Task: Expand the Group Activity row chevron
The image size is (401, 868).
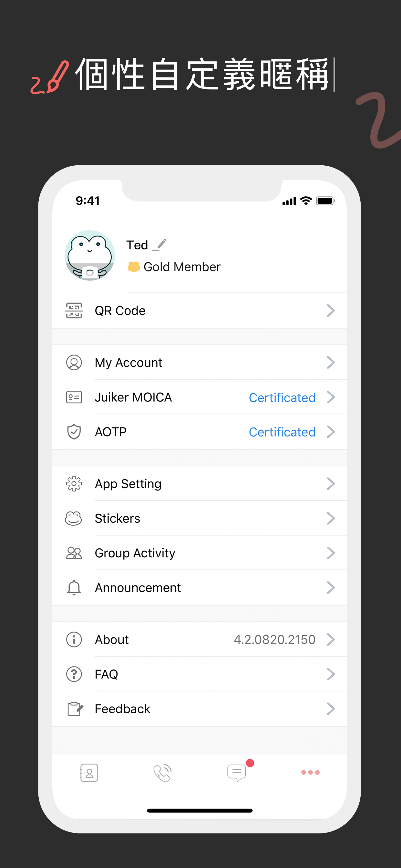Action: coord(331,553)
